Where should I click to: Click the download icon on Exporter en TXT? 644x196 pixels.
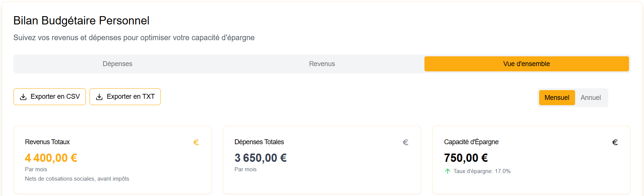point(99,97)
